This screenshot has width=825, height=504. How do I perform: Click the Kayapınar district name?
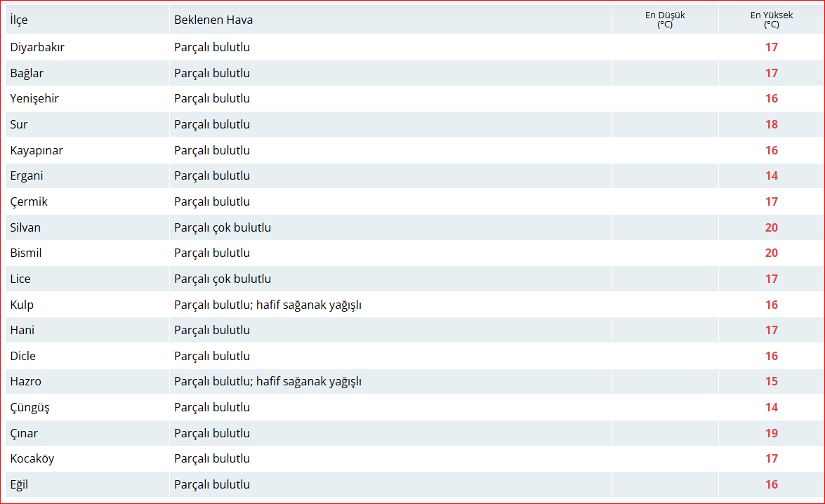coord(37,150)
